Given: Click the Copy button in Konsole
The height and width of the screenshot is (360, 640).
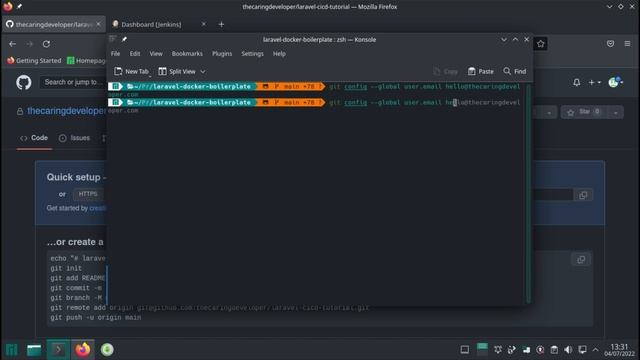Looking at the screenshot, I should pyautogui.click(x=445, y=71).
